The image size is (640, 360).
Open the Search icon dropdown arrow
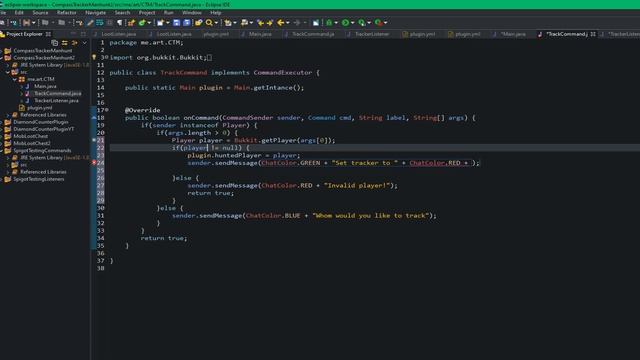216,22
